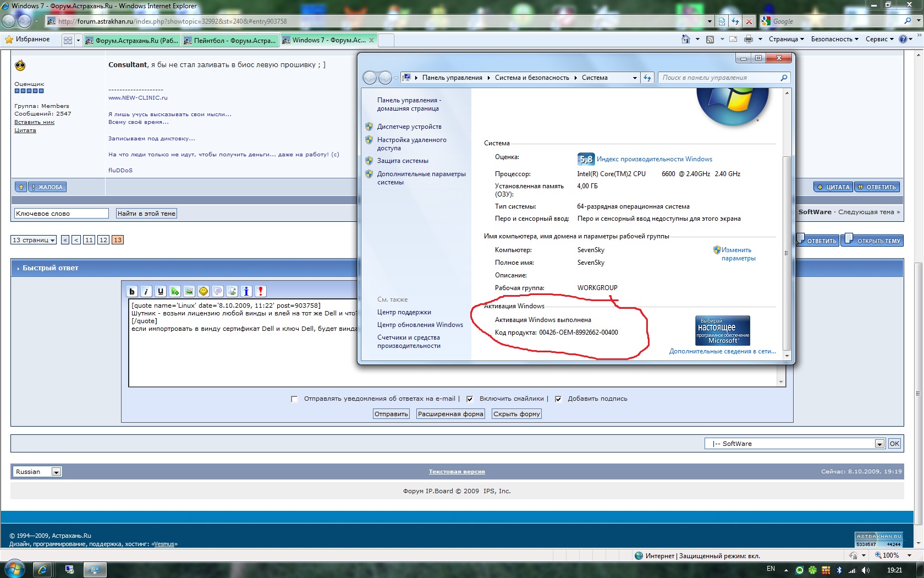Viewport: 924px width, 578px height.
Task: Click Скрыть форму button
Action: pyautogui.click(x=516, y=414)
